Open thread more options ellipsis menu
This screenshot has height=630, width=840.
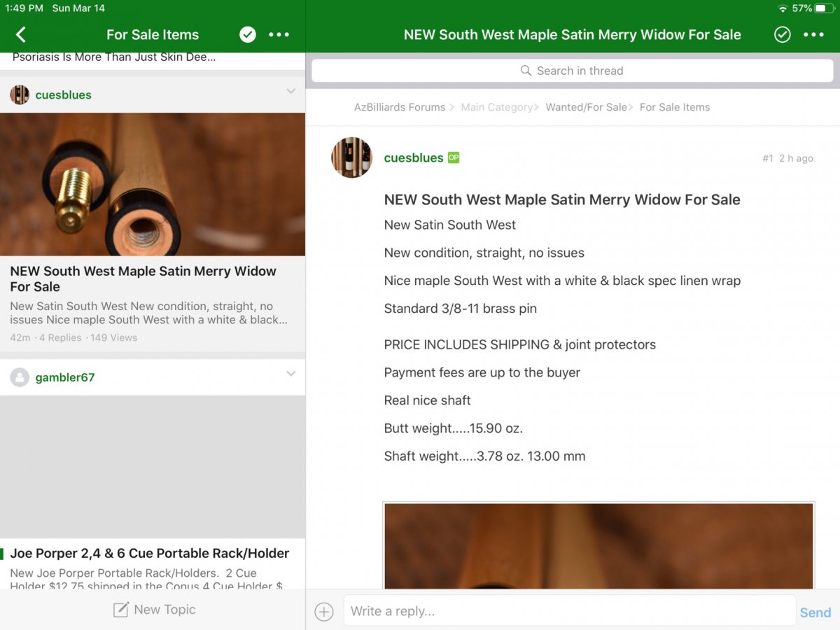[813, 35]
